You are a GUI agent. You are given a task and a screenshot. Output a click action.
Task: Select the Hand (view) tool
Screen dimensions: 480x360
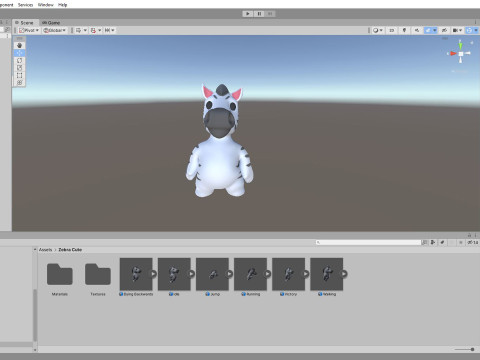19,45
